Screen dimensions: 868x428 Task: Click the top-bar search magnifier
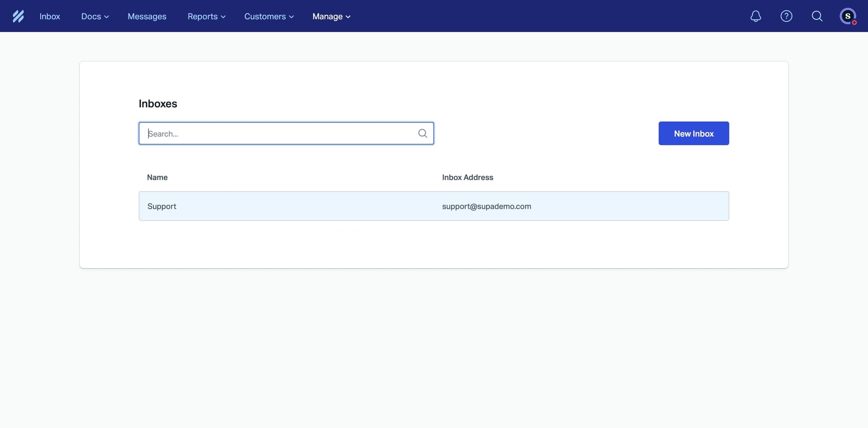[x=817, y=16]
